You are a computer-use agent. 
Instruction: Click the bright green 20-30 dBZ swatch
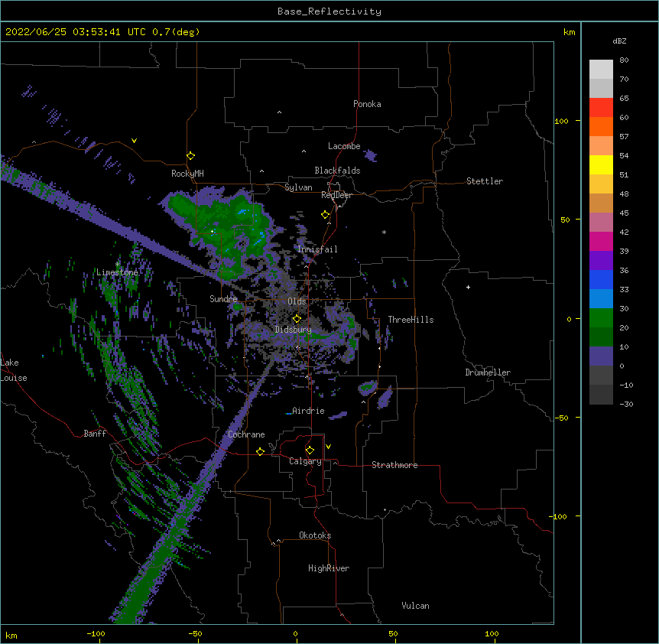pyautogui.click(x=601, y=318)
